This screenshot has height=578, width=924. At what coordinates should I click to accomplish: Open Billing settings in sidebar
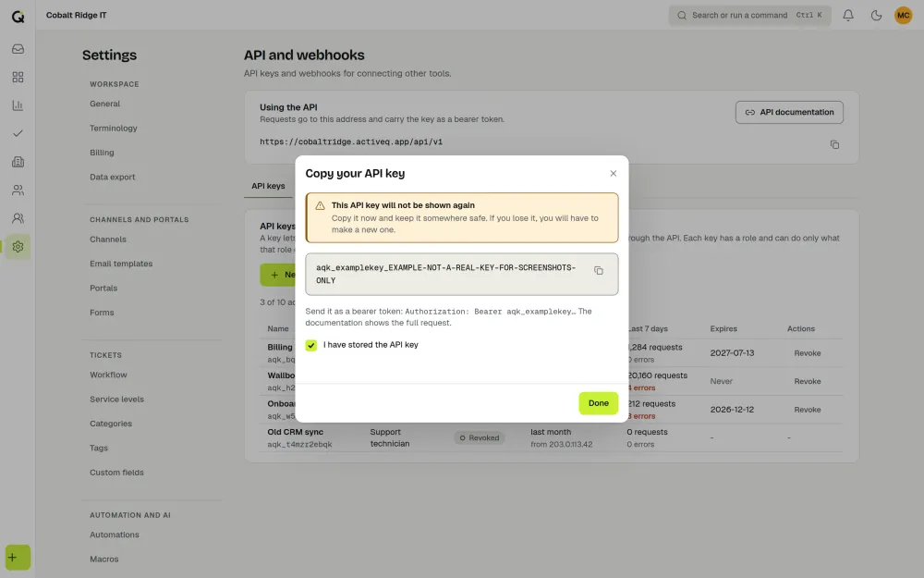pyautogui.click(x=102, y=153)
